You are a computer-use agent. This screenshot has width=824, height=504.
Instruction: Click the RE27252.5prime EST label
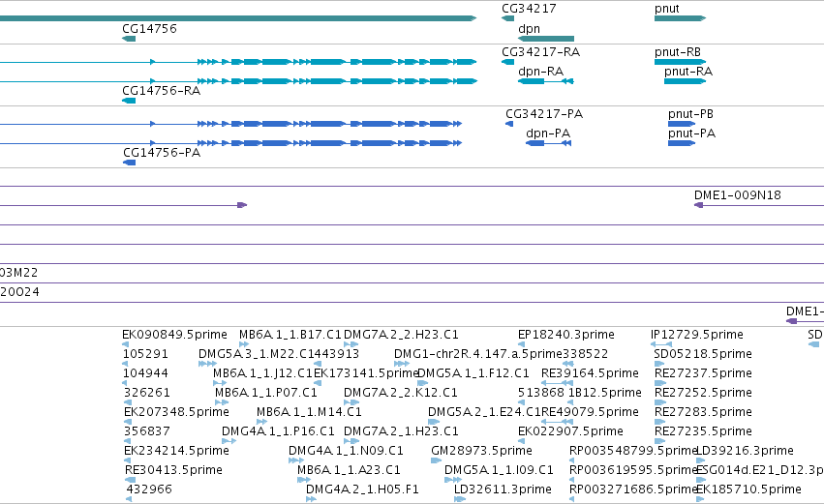(703, 393)
